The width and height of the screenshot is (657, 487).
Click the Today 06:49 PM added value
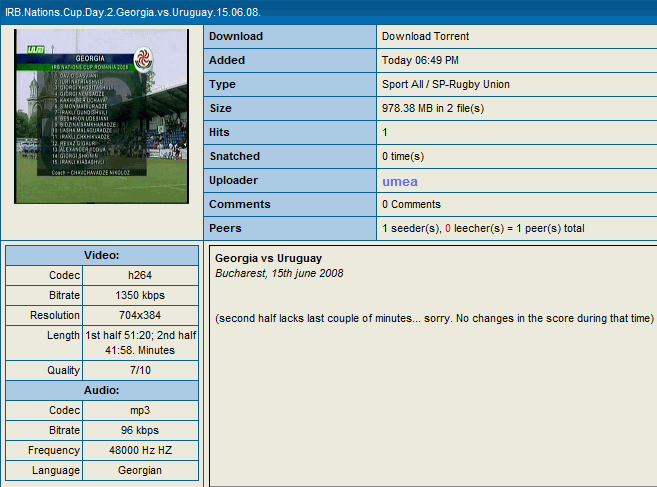point(420,60)
